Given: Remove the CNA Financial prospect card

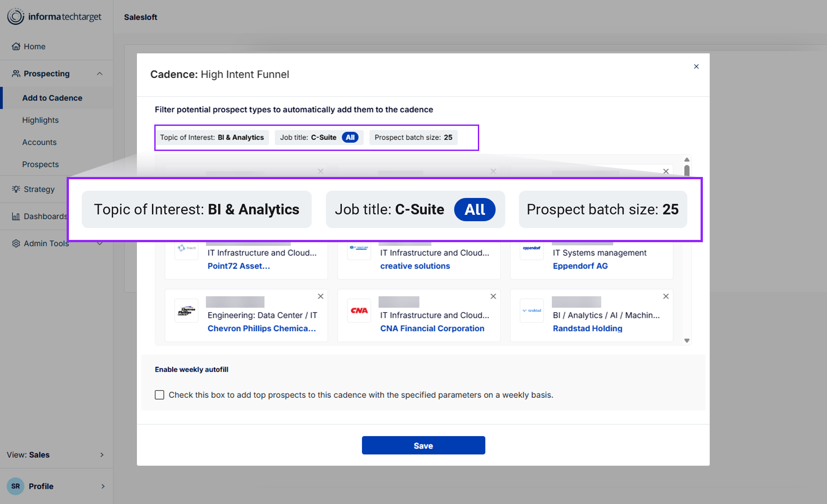Looking at the screenshot, I should click(x=493, y=296).
